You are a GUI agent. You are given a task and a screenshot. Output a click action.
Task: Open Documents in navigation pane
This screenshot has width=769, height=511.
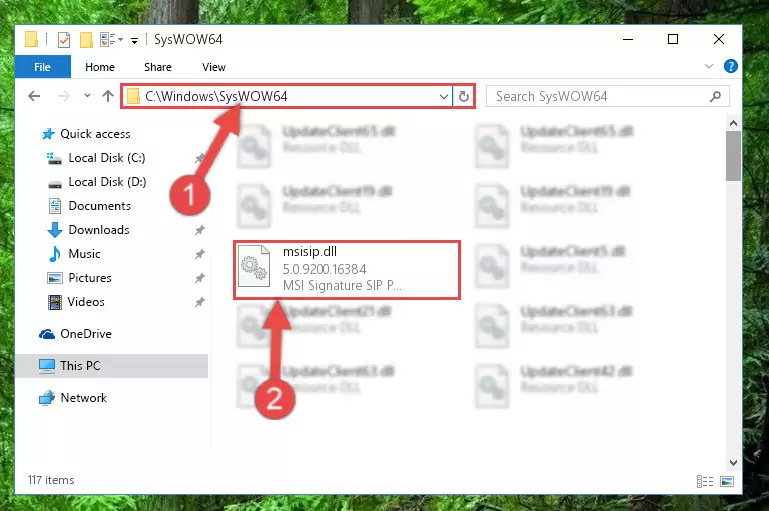[x=100, y=206]
